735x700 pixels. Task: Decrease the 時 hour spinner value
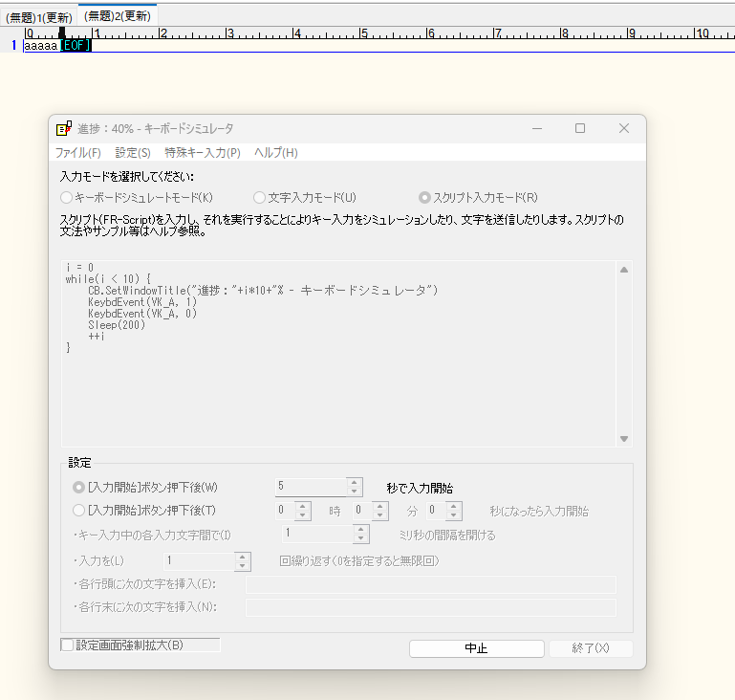303,515
